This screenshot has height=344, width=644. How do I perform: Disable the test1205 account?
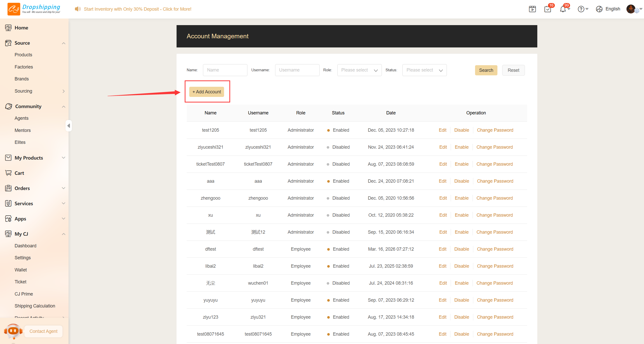462,130
